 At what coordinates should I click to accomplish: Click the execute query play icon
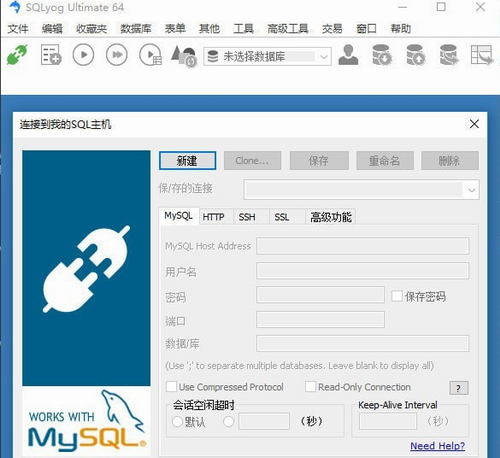coord(83,55)
